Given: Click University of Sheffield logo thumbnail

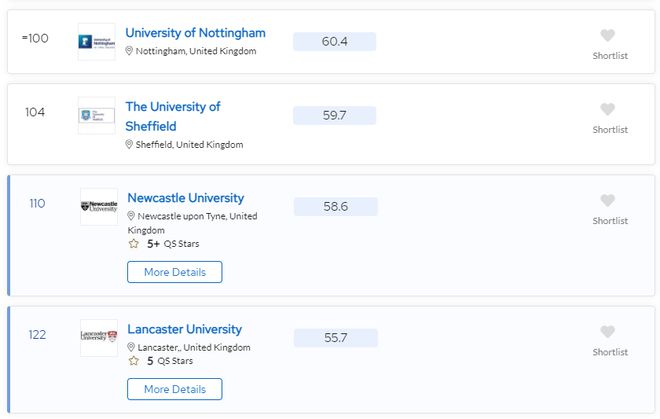Looking at the screenshot, I should point(97,116).
